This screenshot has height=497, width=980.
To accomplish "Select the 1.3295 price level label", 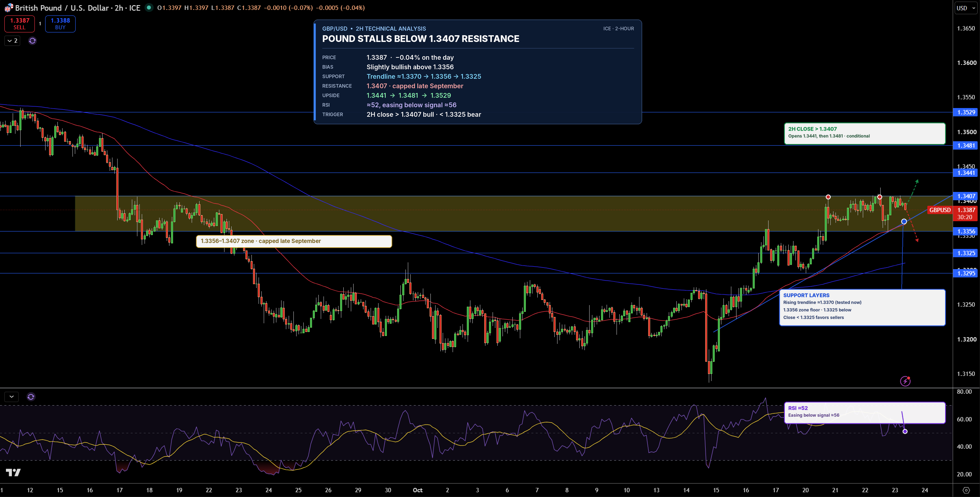I will tap(966, 273).
